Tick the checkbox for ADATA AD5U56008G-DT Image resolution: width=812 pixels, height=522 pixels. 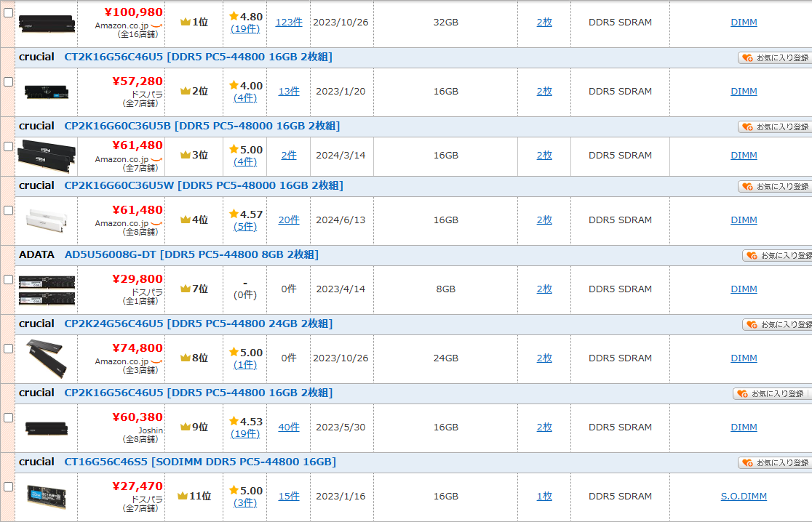(x=9, y=279)
